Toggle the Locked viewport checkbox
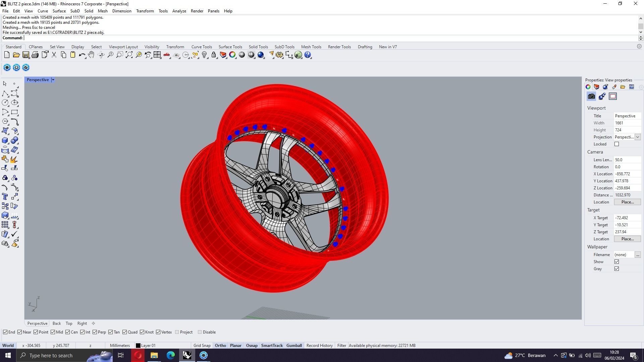Viewport: 644px width, 362px height. [x=616, y=144]
